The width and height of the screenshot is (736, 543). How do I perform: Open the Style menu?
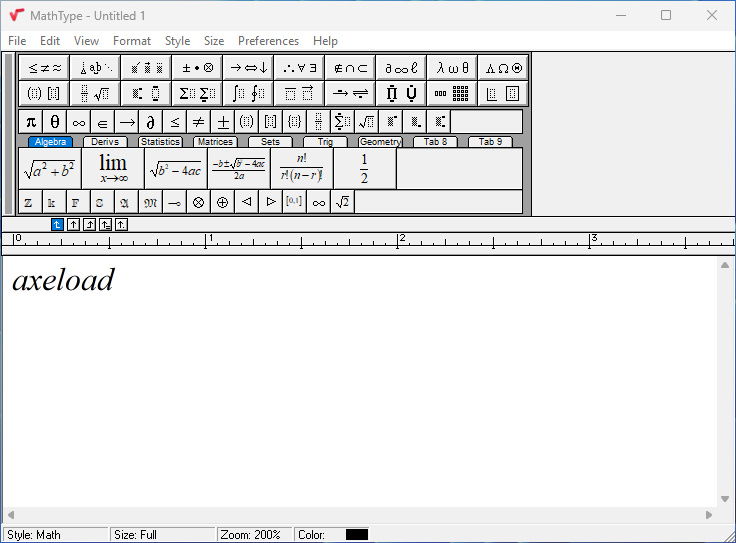[177, 41]
